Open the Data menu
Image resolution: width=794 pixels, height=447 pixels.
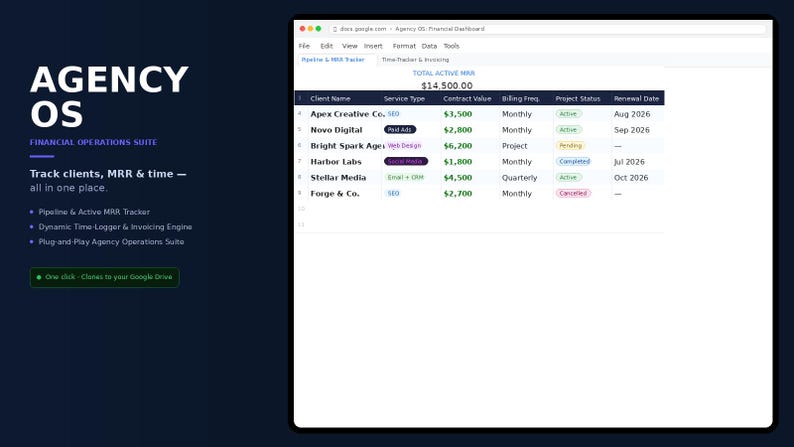(429, 46)
